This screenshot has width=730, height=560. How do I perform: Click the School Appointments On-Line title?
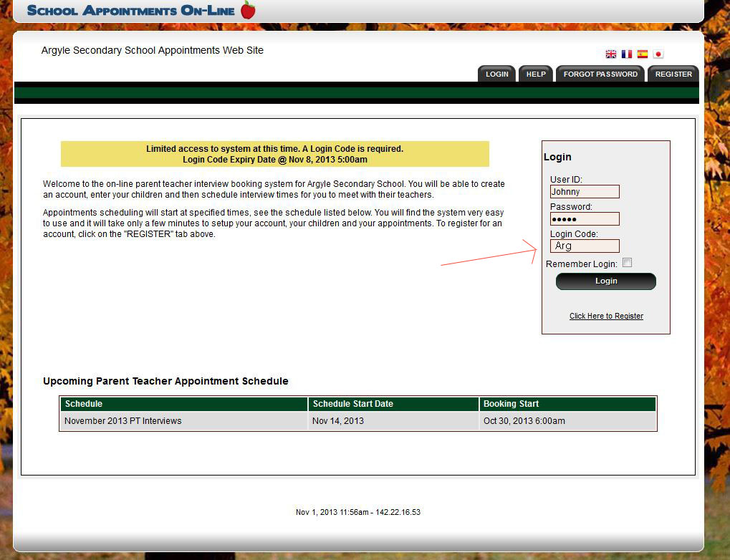point(131,11)
